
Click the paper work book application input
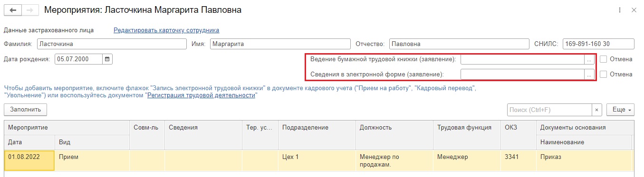click(522, 59)
